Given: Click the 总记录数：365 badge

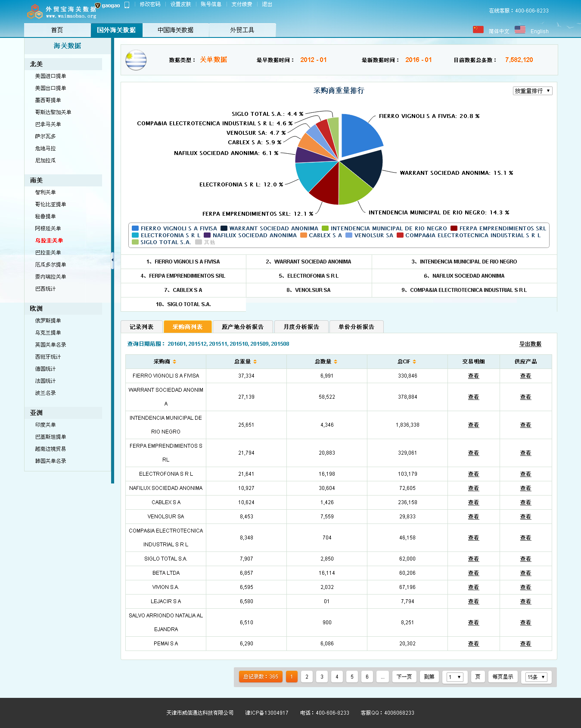Looking at the screenshot, I should [x=261, y=677].
